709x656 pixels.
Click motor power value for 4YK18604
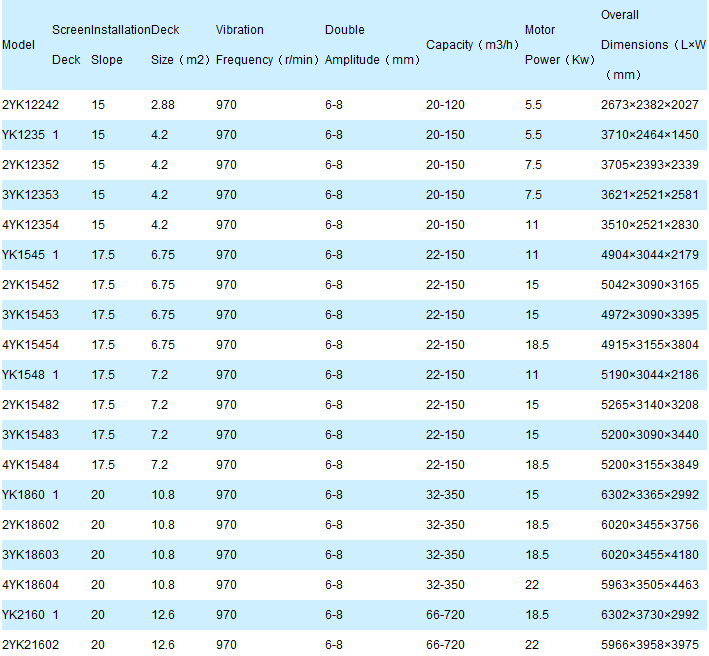point(532,585)
